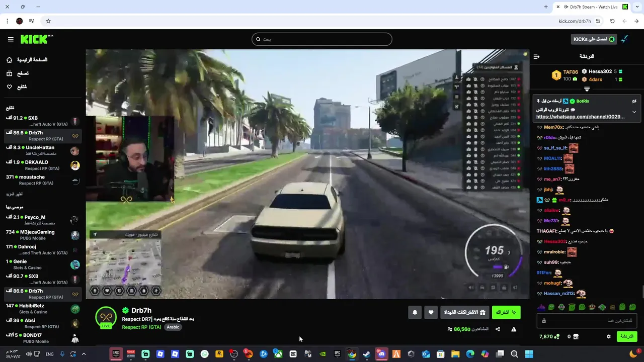This screenshot has height=362, width=644.
Task: Open the Dahrooj channel in recommended
Action: tap(43, 250)
